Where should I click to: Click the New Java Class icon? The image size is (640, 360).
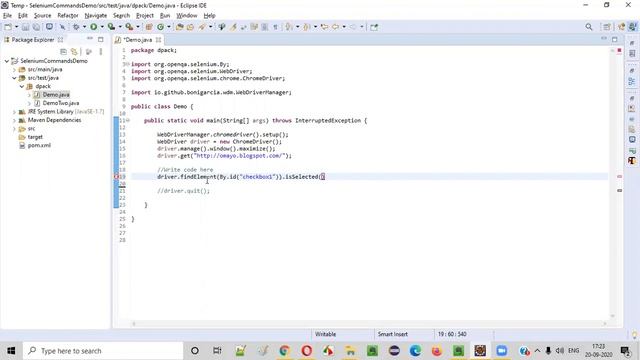point(160,27)
